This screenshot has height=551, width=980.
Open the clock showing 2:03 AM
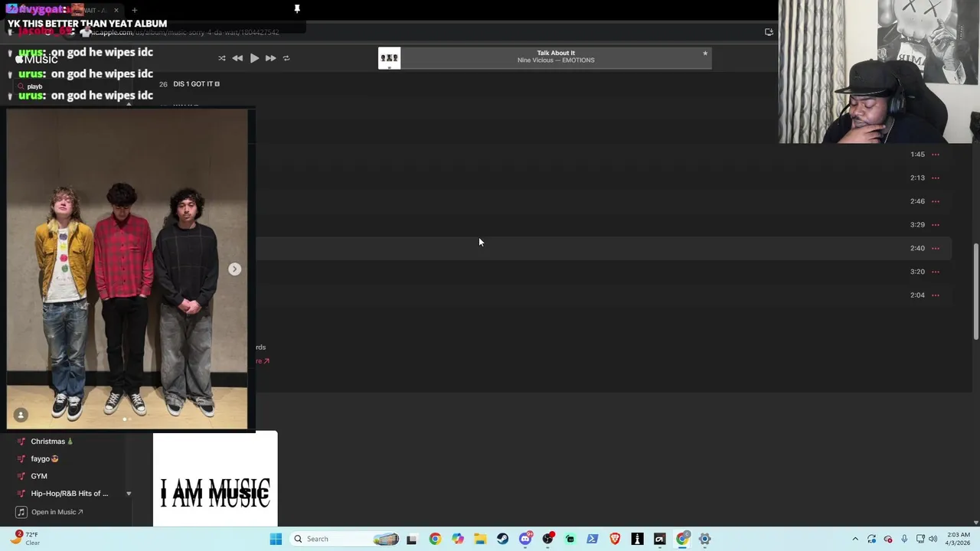click(958, 539)
